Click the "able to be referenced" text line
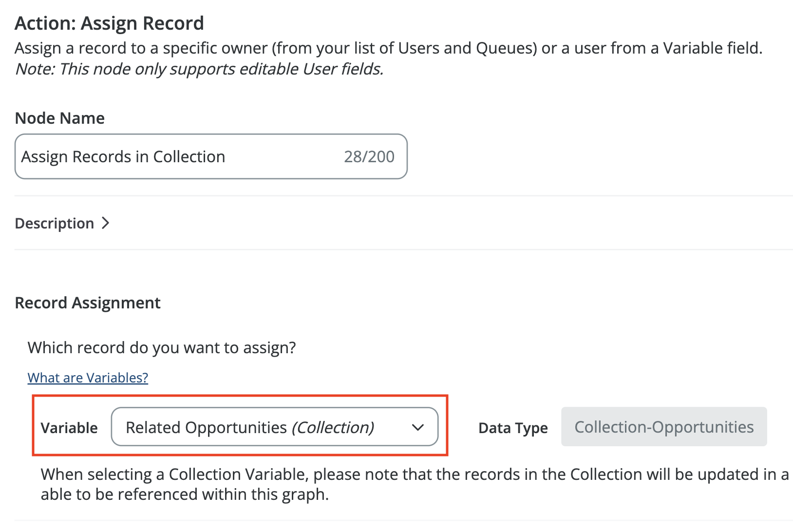 pyautogui.click(x=185, y=494)
